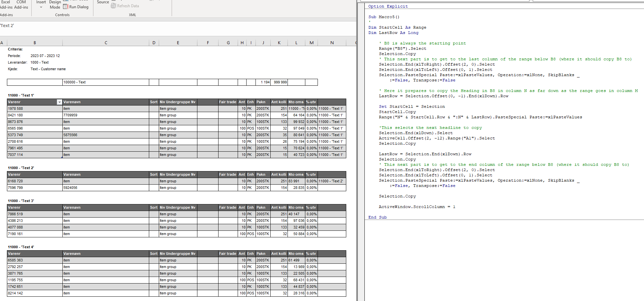The height and width of the screenshot is (301, 644).
Task: Select column C header
Action: pyautogui.click(x=106, y=43)
